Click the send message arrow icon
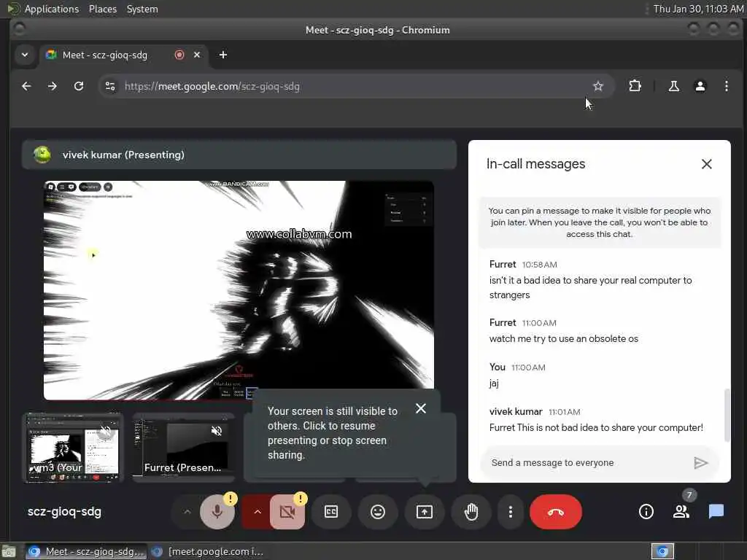747x560 pixels. (701, 463)
